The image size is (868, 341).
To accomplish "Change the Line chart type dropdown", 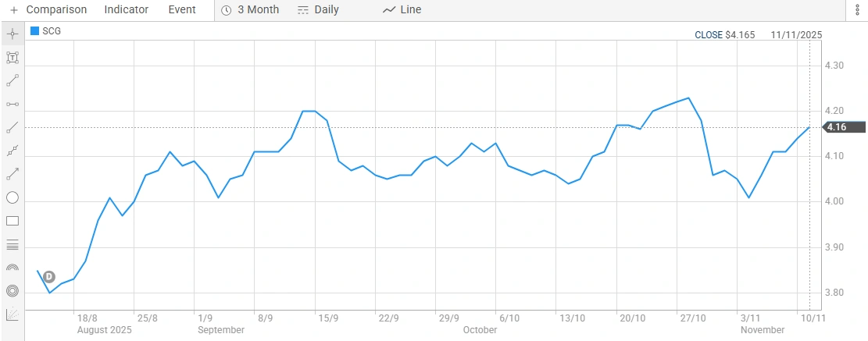I will tap(402, 10).
